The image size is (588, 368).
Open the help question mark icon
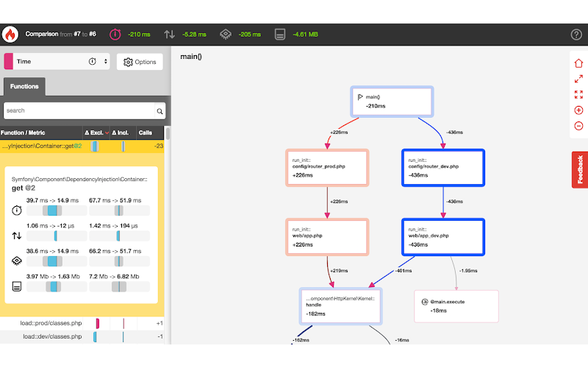(x=576, y=35)
